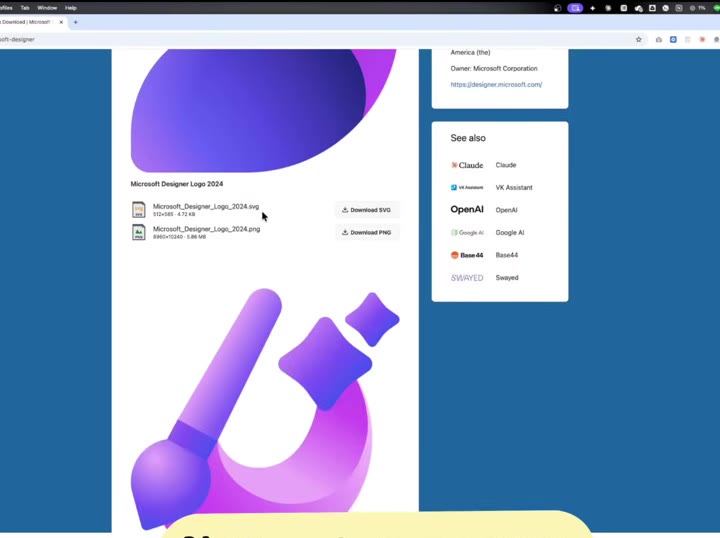Open the Window menu in menu bar

click(x=47, y=8)
